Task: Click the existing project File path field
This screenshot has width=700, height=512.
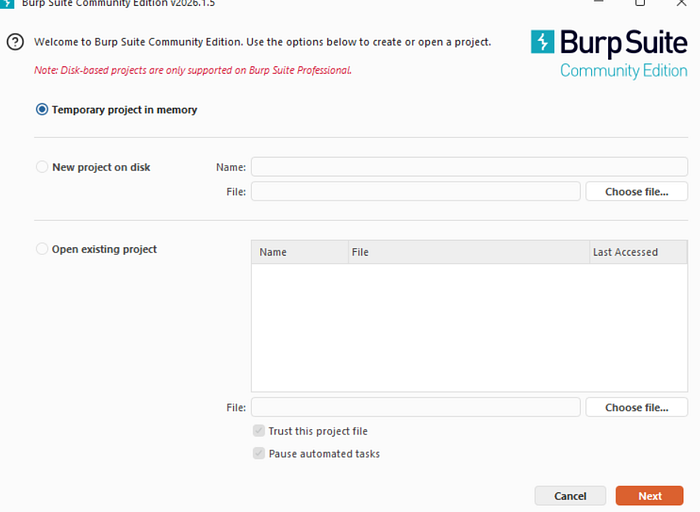Action: [x=416, y=407]
